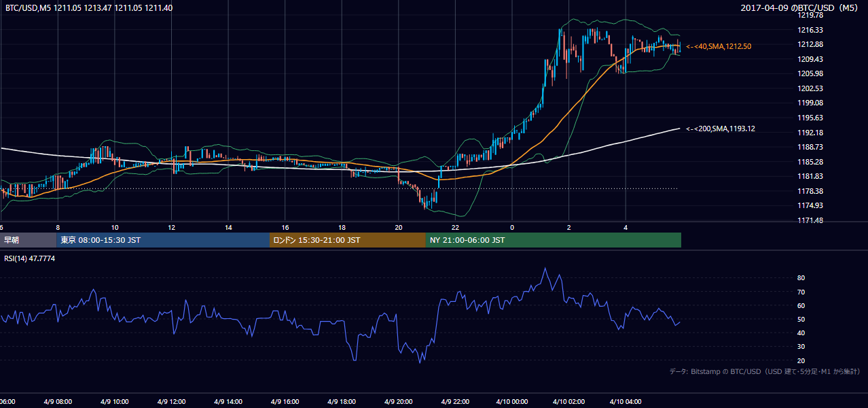This screenshot has width=868, height=408.
Task: Click price axis value 1202.53
Action: pos(810,88)
